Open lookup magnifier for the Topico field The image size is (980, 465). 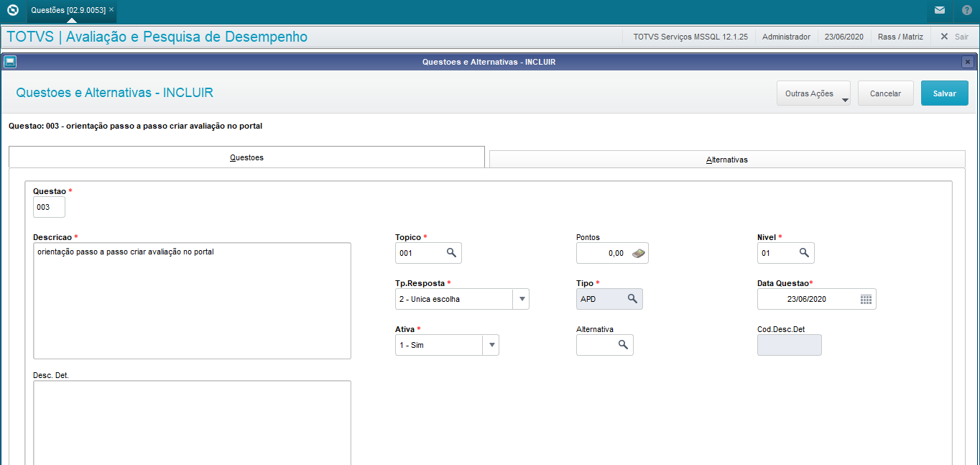tap(451, 253)
